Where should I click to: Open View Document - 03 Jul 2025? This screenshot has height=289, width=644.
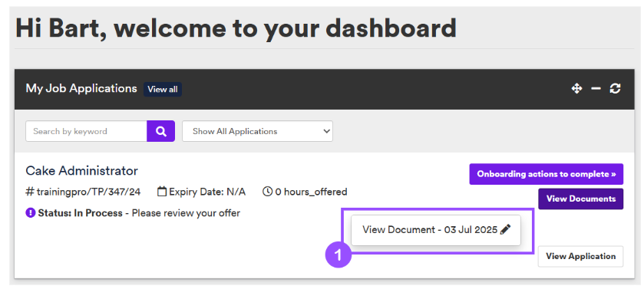click(436, 230)
